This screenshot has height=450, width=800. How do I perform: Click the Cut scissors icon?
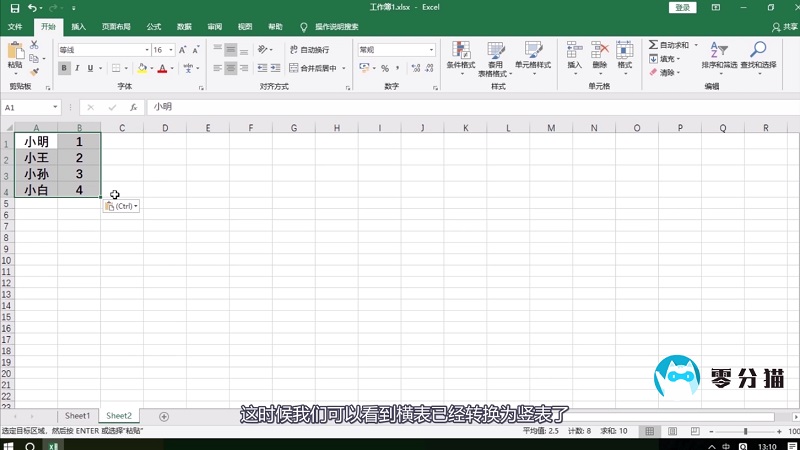click(x=34, y=45)
